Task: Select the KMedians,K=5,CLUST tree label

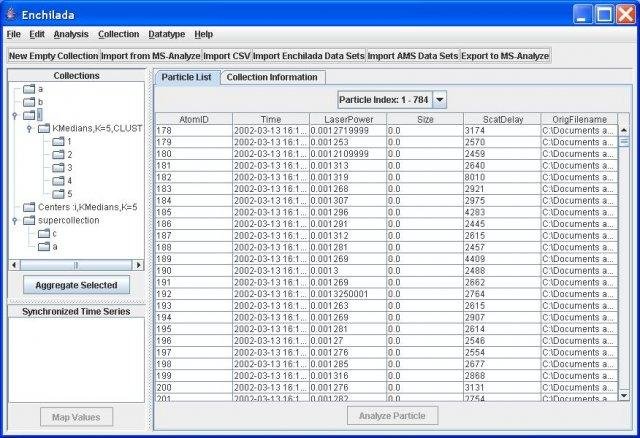Action: pyautogui.click(x=97, y=129)
